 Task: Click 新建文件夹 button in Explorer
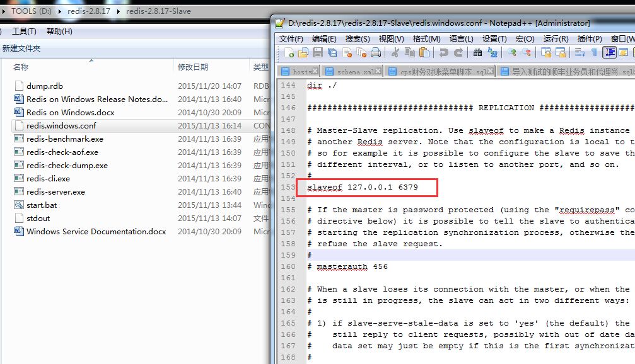pyautogui.click(x=21, y=48)
